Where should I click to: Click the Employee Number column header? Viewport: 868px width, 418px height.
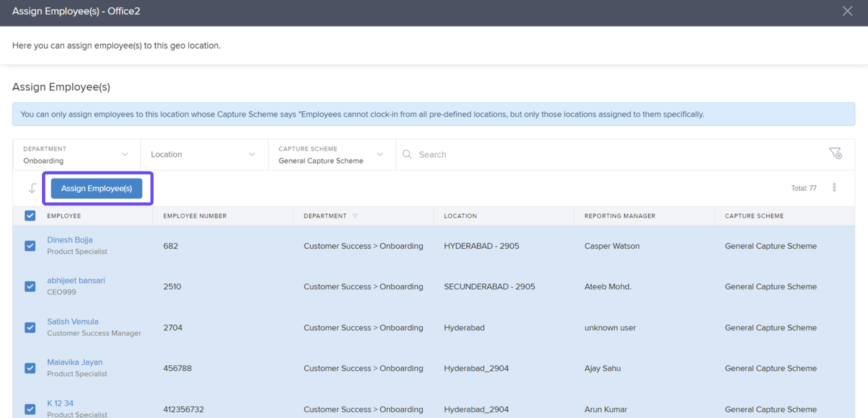pyautogui.click(x=195, y=216)
